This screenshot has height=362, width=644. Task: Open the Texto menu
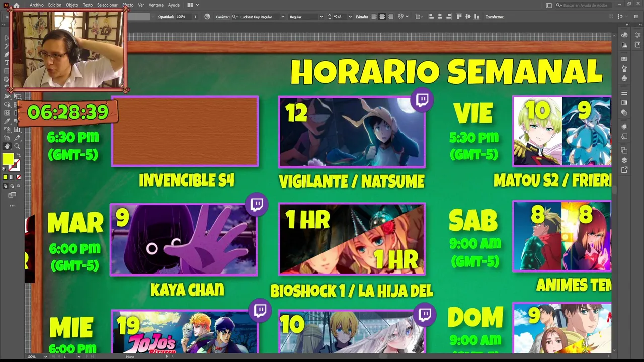[88, 5]
